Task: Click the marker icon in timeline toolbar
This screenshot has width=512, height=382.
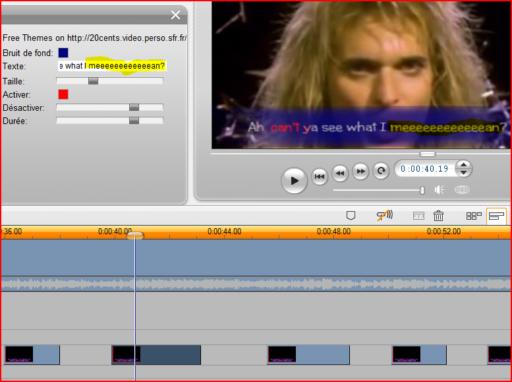Action: (x=350, y=215)
